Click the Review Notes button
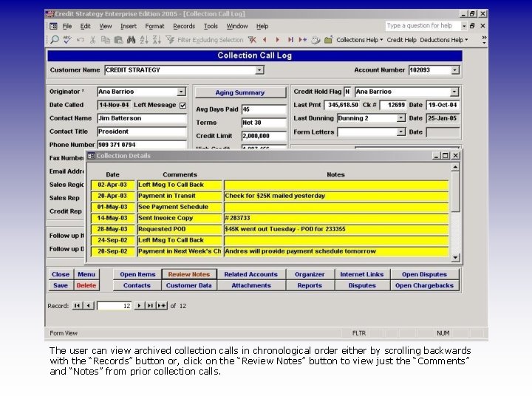Viewport: 532px width, 399px height. [189, 274]
